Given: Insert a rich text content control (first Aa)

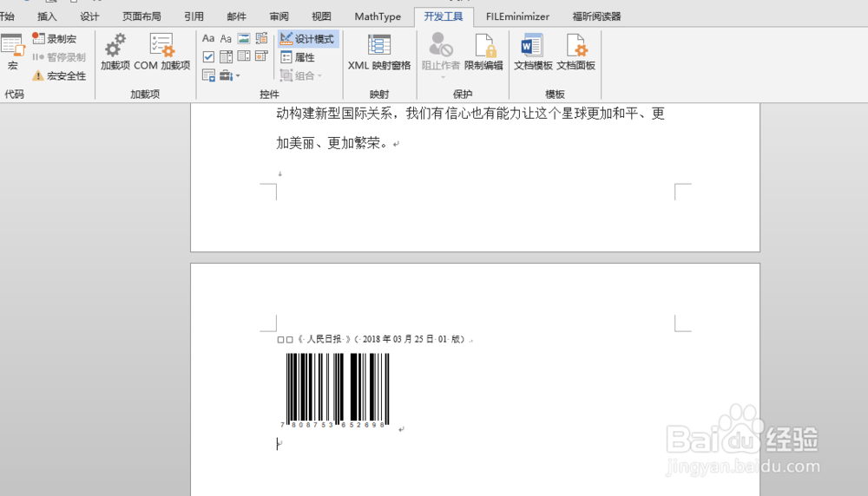Looking at the screenshot, I should point(208,39).
